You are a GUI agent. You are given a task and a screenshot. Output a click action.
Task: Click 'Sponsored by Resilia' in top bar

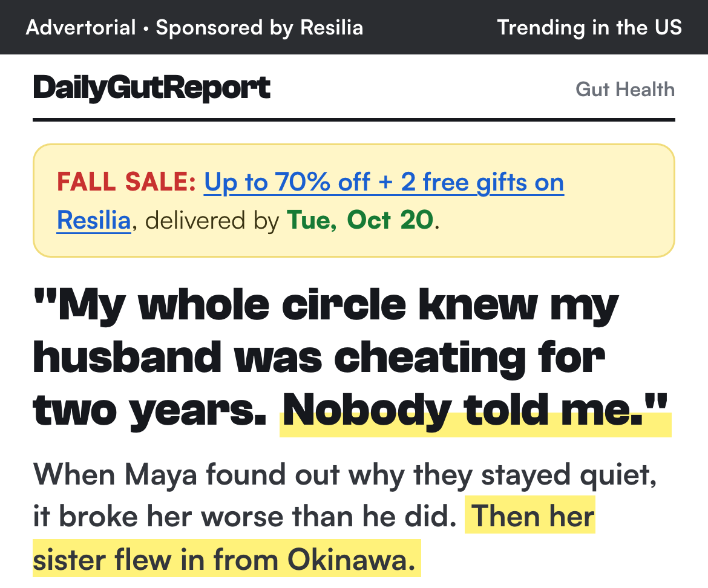pyautogui.click(x=259, y=28)
